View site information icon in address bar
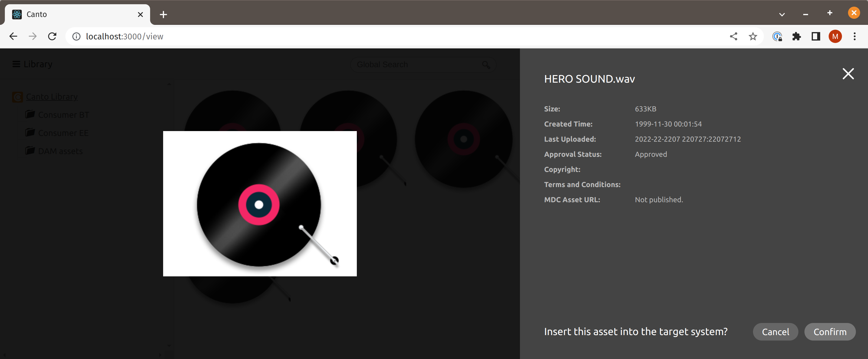This screenshot has height=359, width=868. [x=77, y=36]
